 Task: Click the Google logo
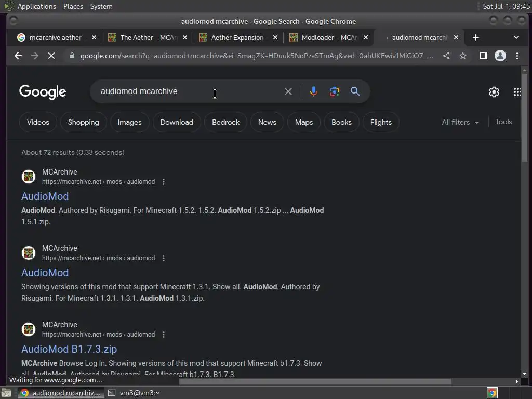[x=43, y=91]
